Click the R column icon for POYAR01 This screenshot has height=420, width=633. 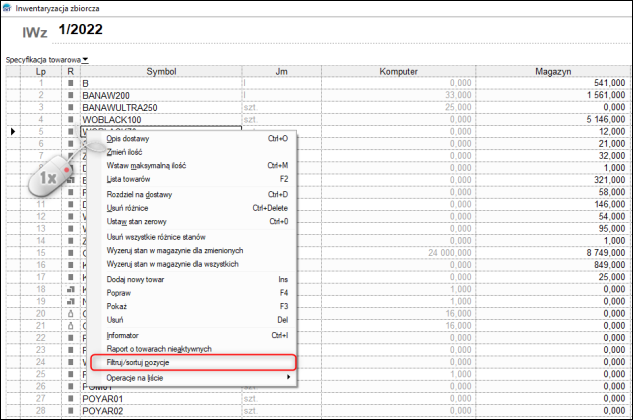click(70, 398)
